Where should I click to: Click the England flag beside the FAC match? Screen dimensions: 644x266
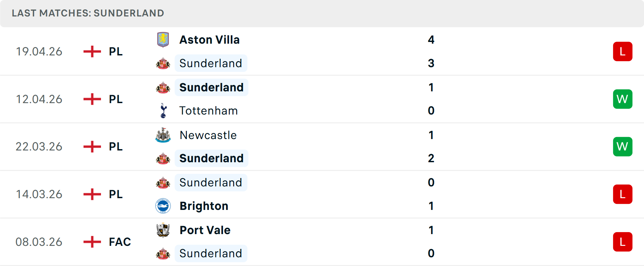[x=92, y=242]
